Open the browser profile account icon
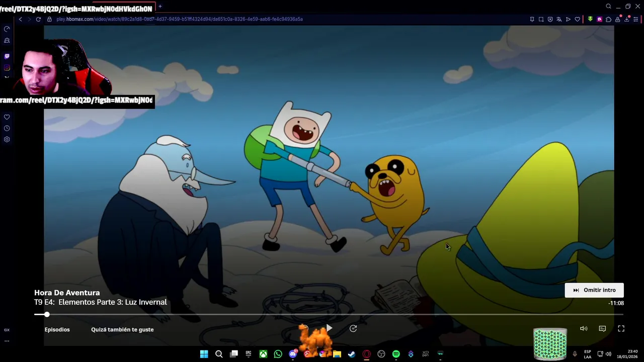This screenshot has width=644, height=362. coord(617,19)
